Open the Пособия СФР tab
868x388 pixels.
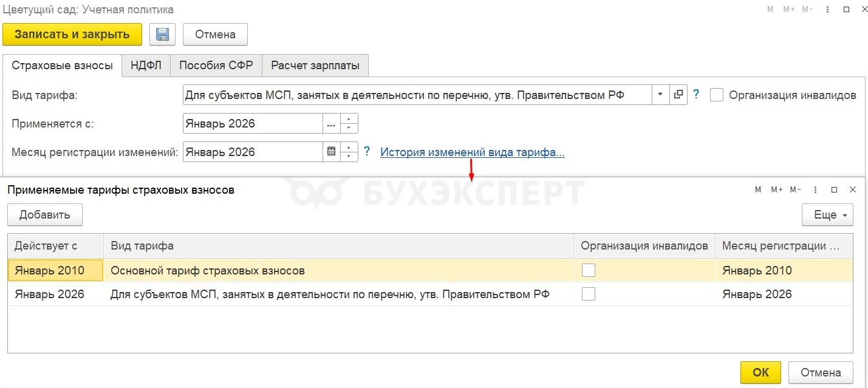tap(216, 66)
